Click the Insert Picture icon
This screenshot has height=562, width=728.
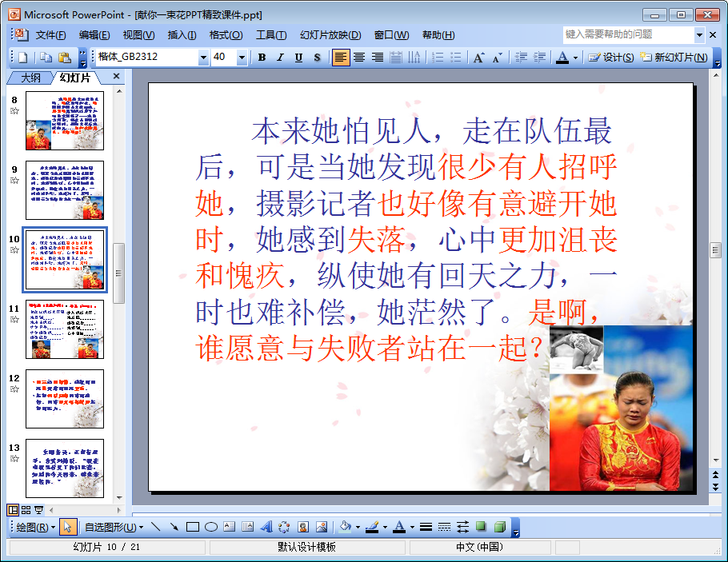coord(322,527)
